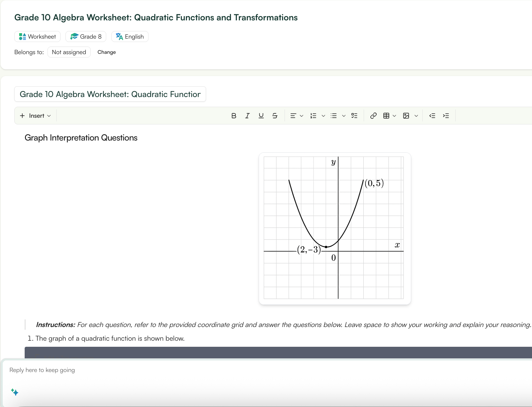Open the Insert menu

[x=35, y=116]
